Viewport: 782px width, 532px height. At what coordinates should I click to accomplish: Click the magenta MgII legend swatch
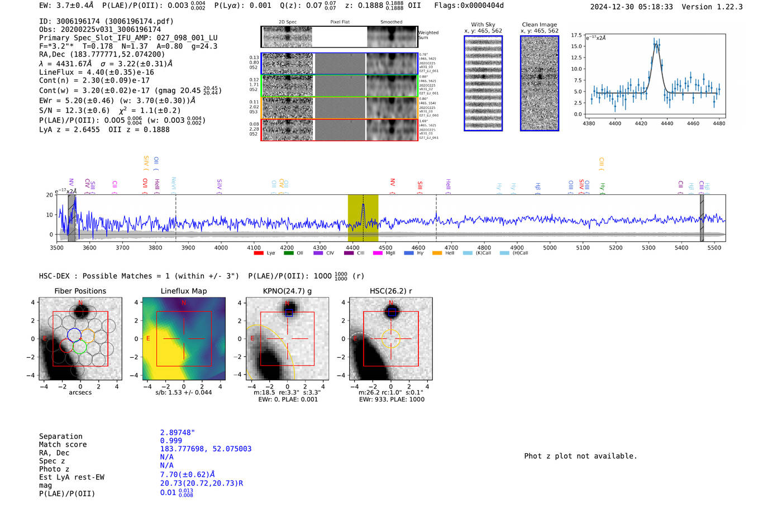pyautogui.click(x=377, y=253)
